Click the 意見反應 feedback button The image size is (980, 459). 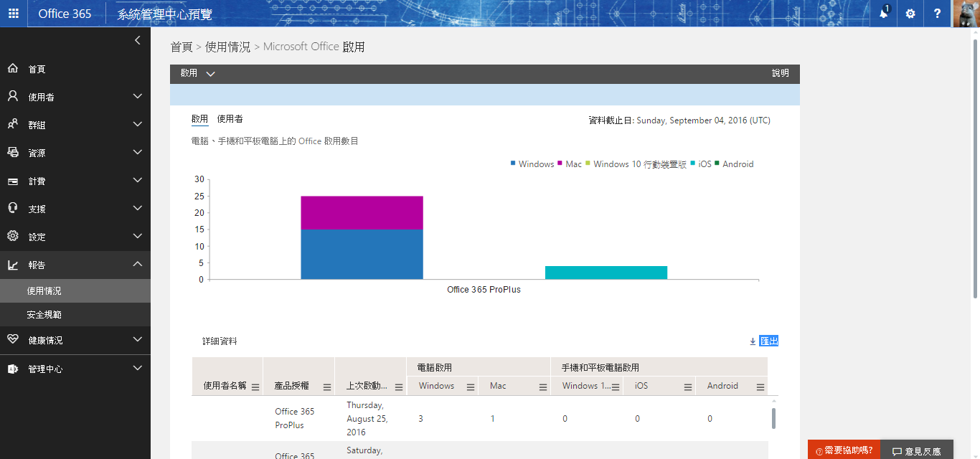[x=917, y=450]
